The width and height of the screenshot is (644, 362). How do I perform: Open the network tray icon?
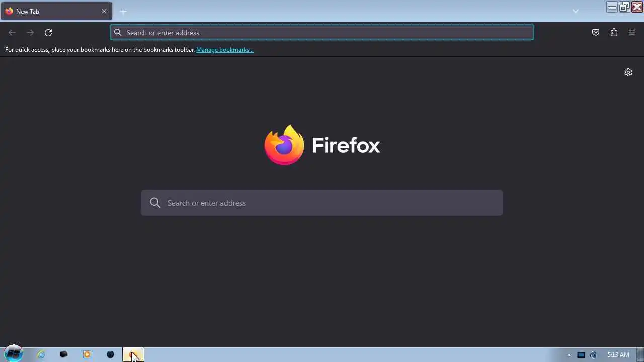tap(581, 355)
